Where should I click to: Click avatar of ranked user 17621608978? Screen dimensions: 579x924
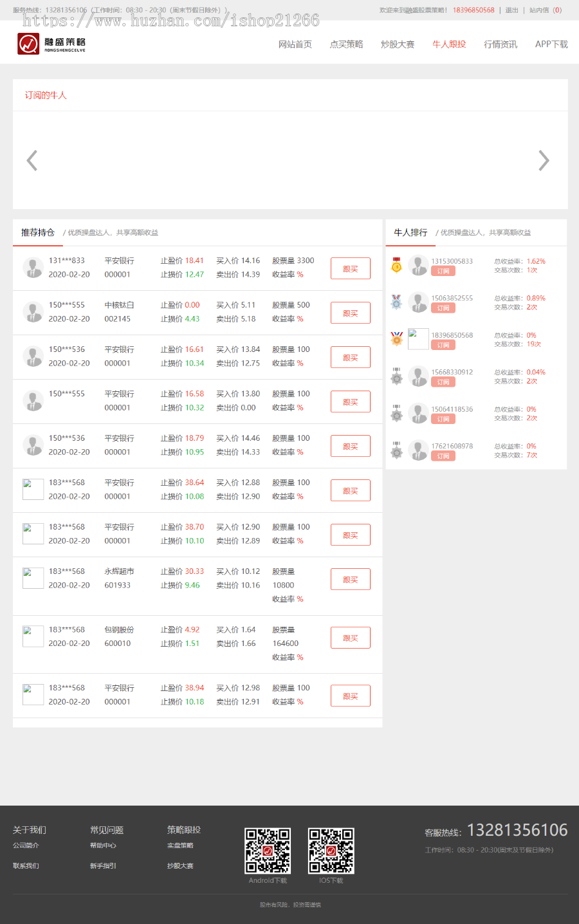coord(418,450)
